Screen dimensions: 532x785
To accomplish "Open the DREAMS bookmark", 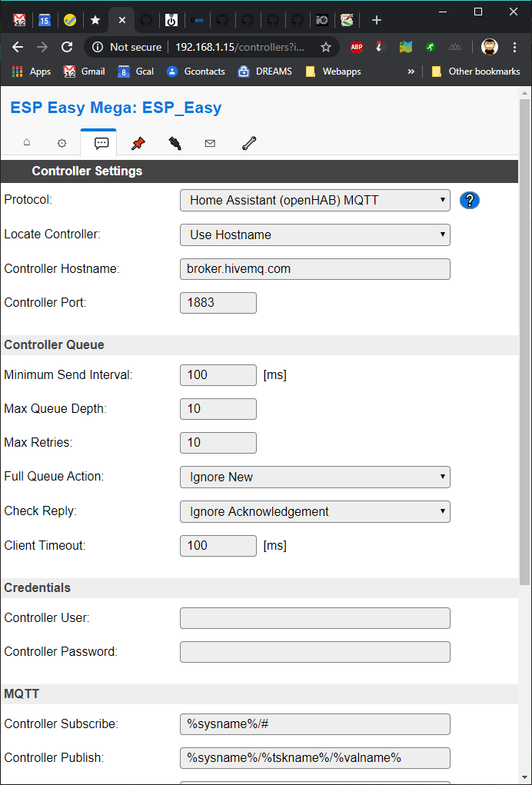I will [264, 72].
